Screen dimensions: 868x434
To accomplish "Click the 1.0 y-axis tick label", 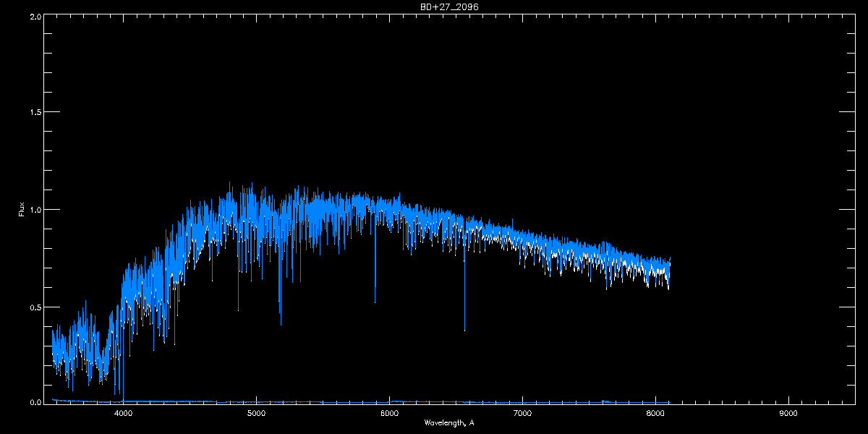I will (35, 209).
